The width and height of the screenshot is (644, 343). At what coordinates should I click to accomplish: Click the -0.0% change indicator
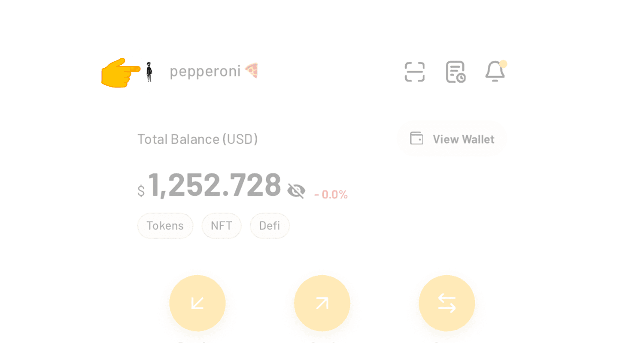tap(331, 195)
